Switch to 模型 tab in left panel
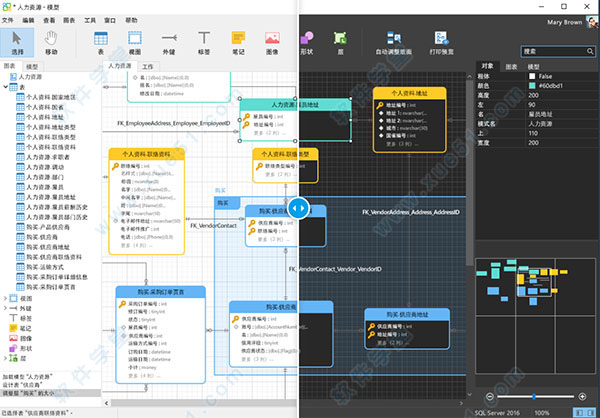Image resolution: width=600 pixels, height=418 pixels. pyautogui.click(x=32, y=66)
